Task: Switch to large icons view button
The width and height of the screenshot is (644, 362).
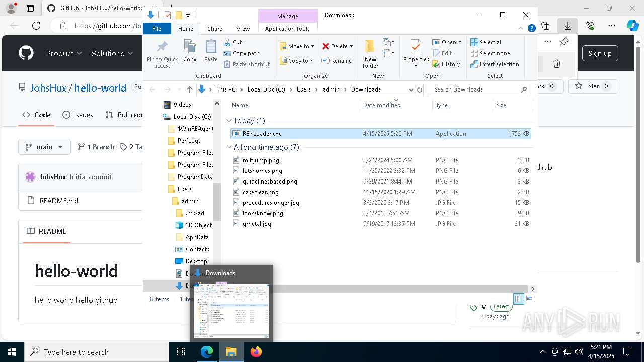Action: click(x=529, y=299)
